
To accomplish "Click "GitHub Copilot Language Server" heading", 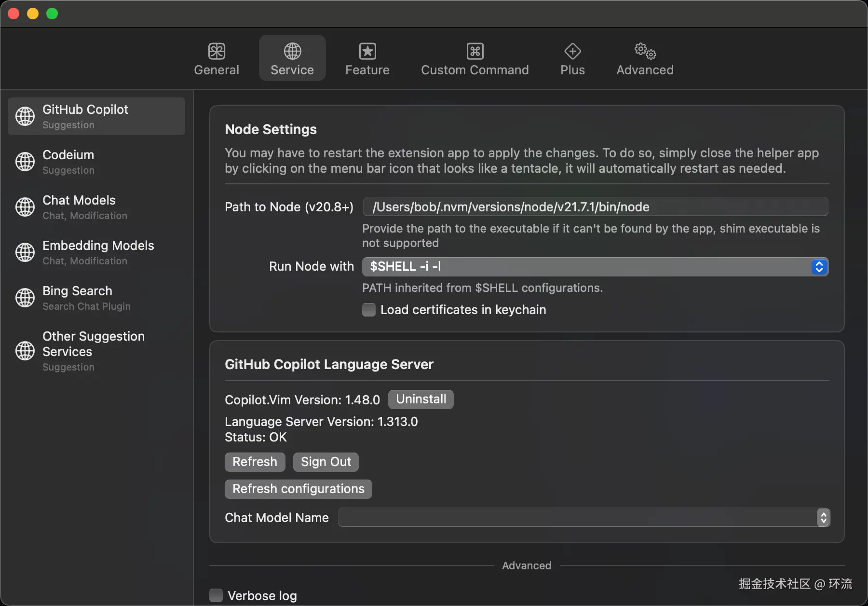I will tap(329, 364).
